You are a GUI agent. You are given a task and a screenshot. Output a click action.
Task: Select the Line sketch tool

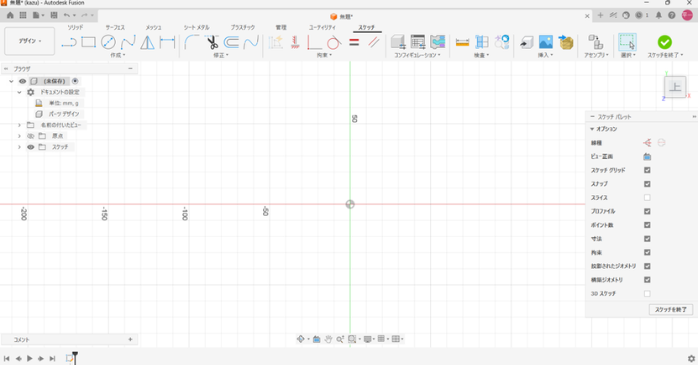click(69, 43)
